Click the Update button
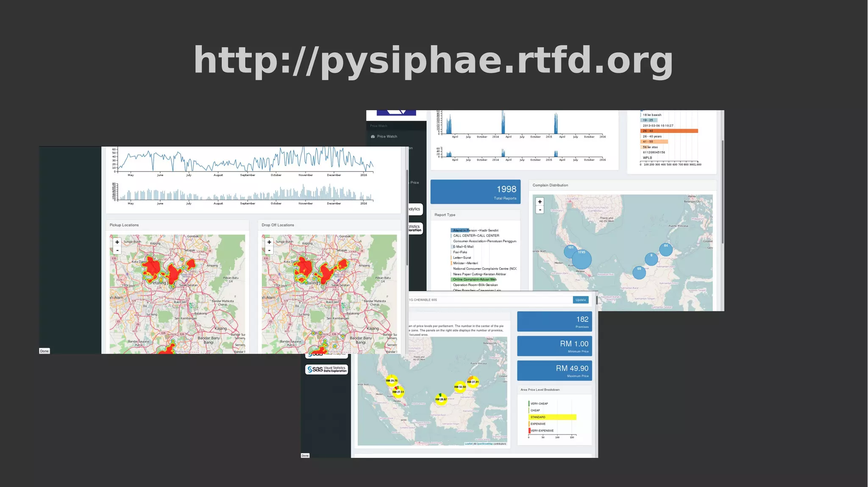Screen dimensions: 868x487 point(581,300)
